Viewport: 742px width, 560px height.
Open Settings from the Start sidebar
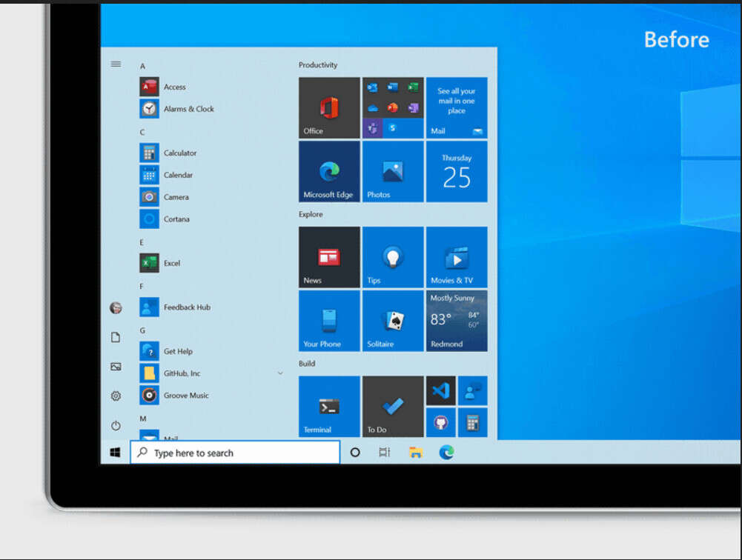pos(116,396)
